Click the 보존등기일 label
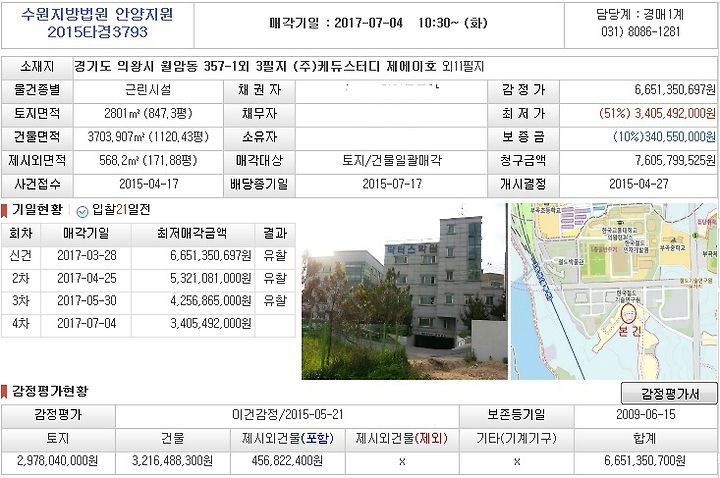The width and height of the screenshot is (720, 478). click(516, 415)
